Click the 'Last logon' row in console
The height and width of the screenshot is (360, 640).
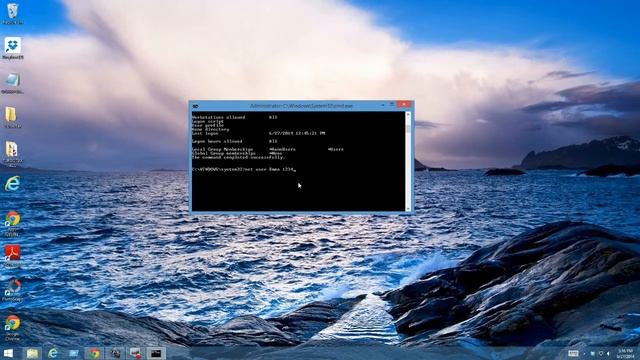coord(259,133)
